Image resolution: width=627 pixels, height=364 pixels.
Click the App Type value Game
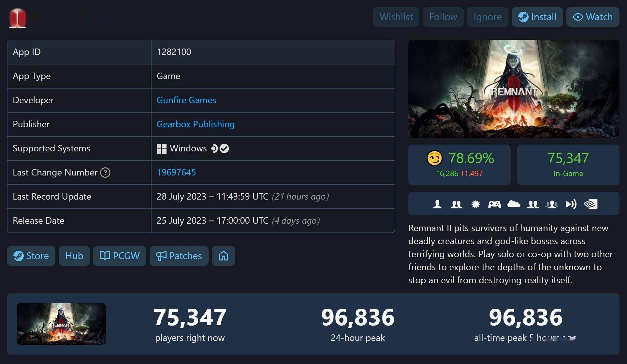coord(168,76)
